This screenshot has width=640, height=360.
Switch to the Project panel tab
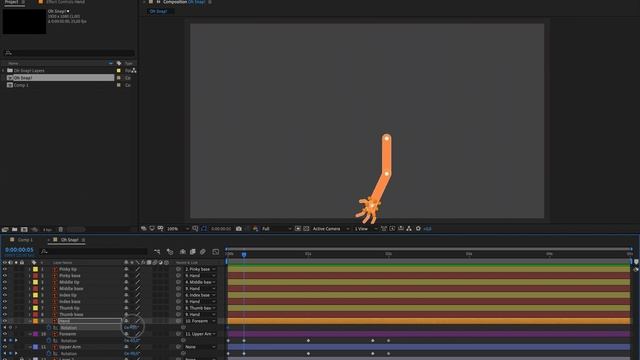tap(11, 2)
